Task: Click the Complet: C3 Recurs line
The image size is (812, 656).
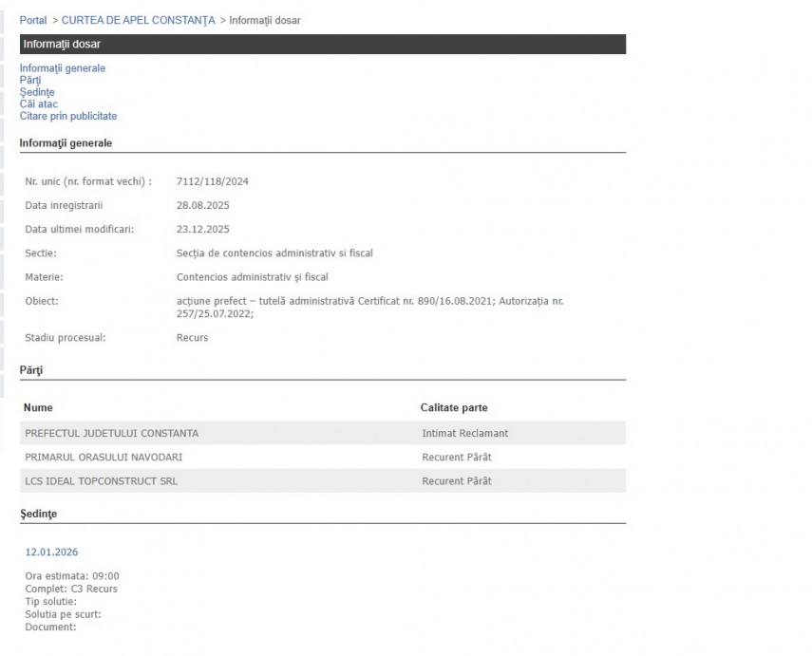Action: (71, 589)
